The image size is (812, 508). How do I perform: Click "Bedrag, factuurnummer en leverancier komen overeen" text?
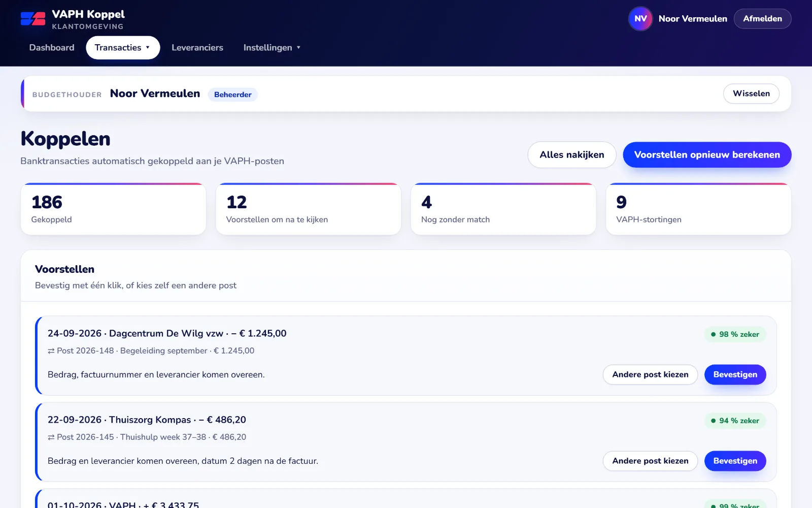(156, 375)
